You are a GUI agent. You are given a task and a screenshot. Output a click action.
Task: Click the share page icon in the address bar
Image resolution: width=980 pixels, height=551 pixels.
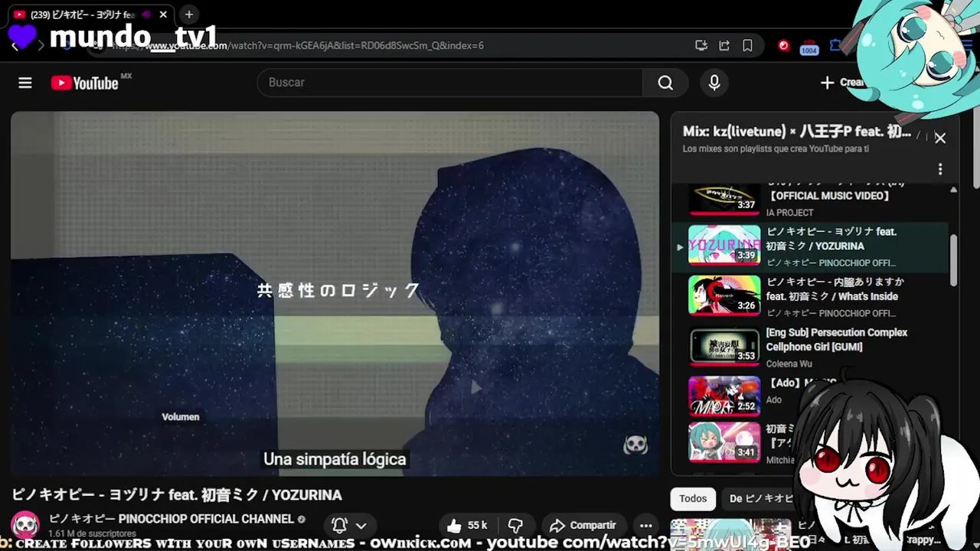(724, 45)
